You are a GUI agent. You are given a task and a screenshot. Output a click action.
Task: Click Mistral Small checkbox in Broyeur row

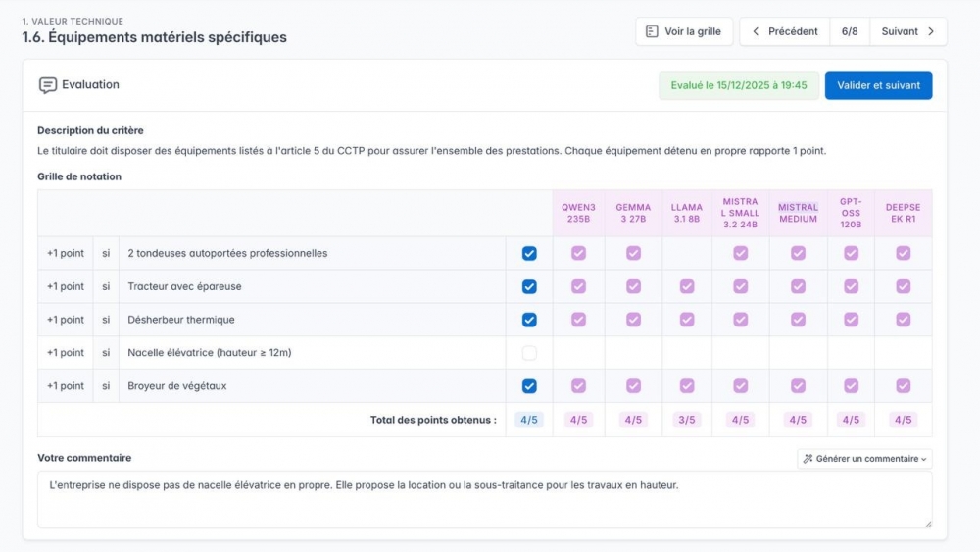[x=741, y=385]
